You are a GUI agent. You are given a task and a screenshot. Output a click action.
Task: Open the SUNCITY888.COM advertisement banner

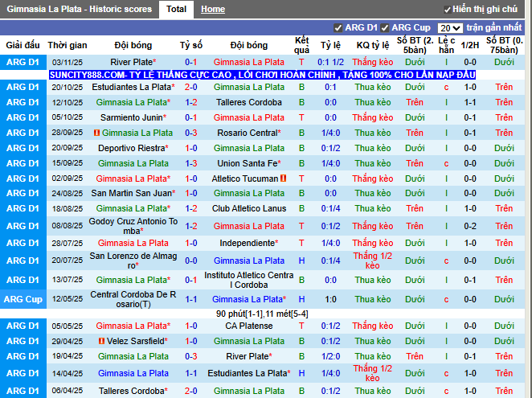262,75
